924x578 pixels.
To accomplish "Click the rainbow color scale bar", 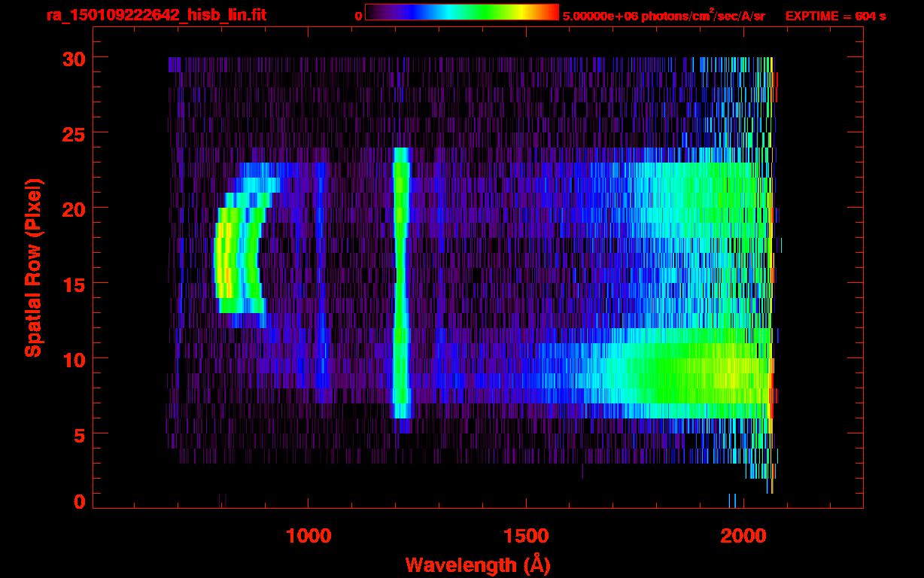I will tap(462, 12).
